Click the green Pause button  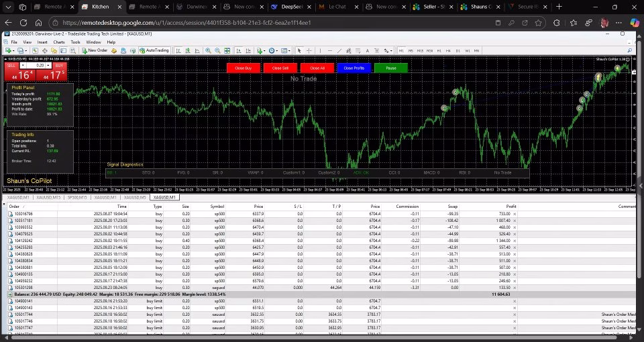(391, 68)
